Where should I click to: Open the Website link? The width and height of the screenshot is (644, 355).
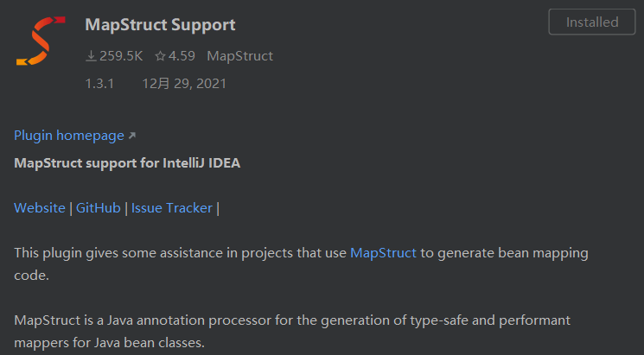(40, 207)
